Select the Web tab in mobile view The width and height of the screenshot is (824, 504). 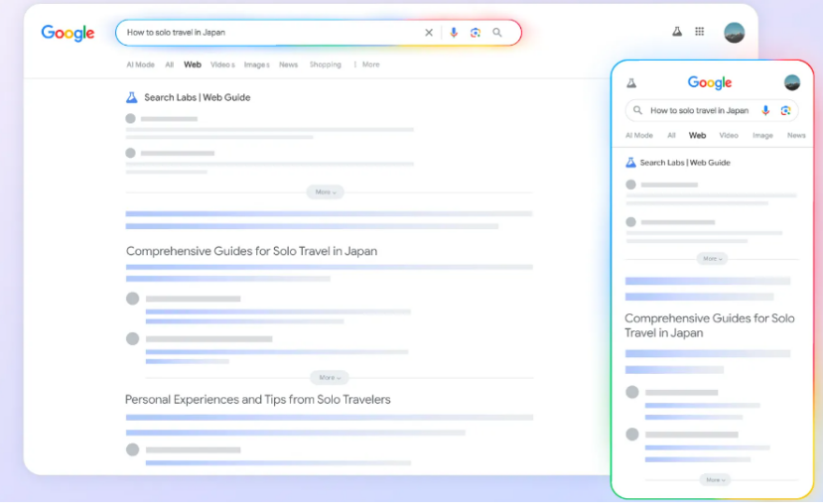tap(697, 136)
